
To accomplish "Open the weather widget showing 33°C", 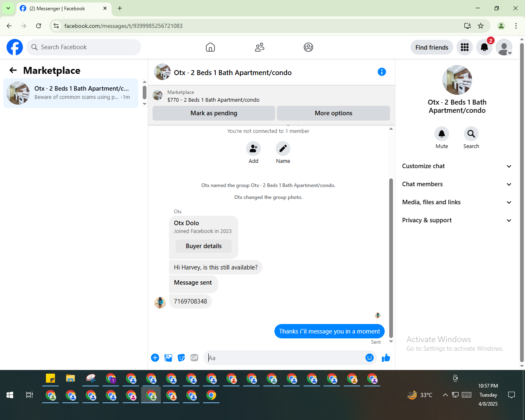I will pyautogui.click(x=420, y=395).
